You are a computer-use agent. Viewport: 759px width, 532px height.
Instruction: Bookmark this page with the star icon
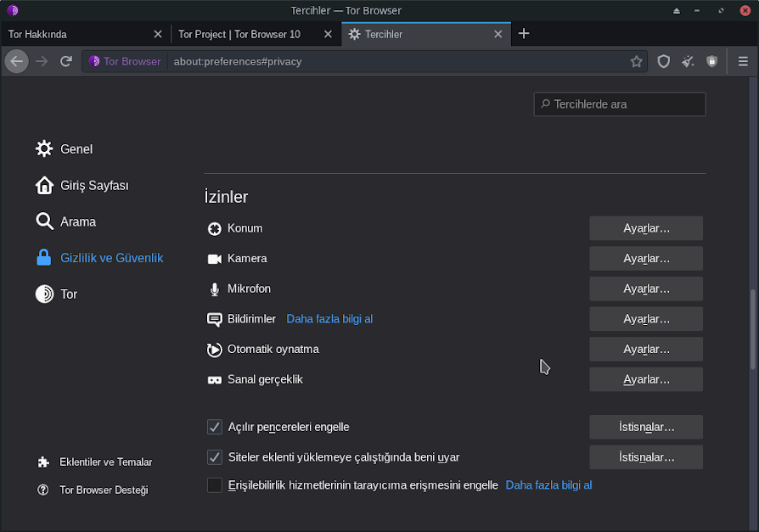pos(636,61)
